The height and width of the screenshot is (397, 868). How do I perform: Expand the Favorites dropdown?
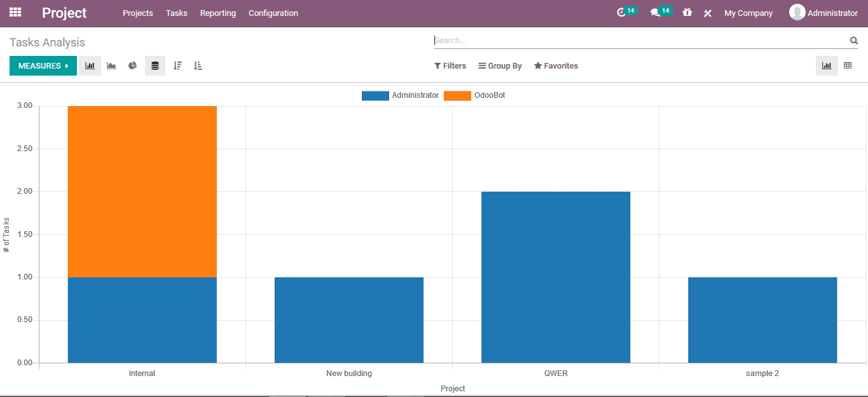[x=556, y=65]
